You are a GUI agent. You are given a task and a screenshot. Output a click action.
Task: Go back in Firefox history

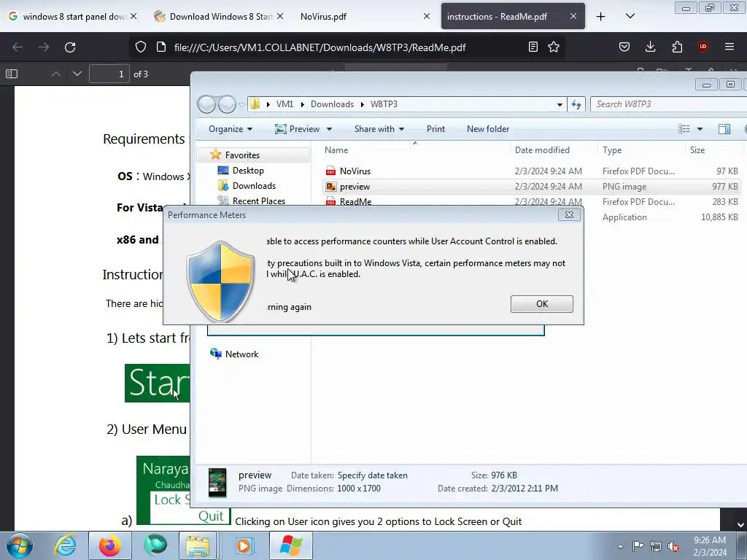tap(18, 47)
